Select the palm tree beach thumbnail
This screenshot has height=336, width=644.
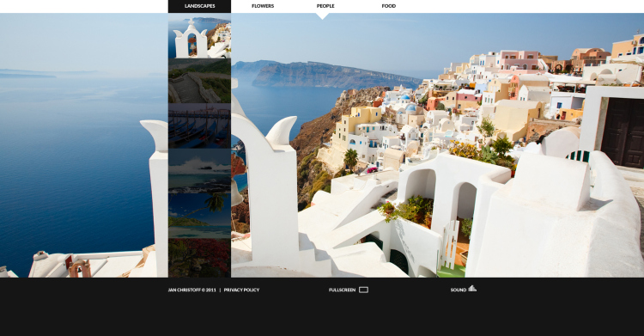pyautogui.click(x=199, y=216)
